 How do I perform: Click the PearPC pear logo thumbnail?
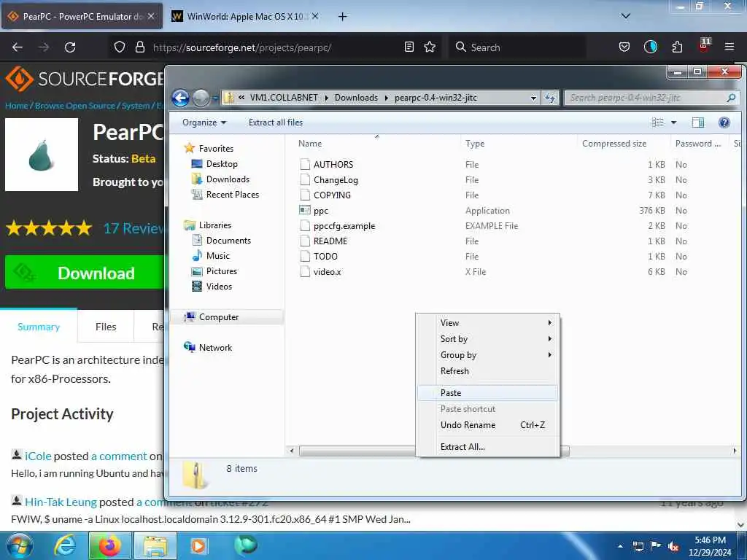[x=42, y=155]
